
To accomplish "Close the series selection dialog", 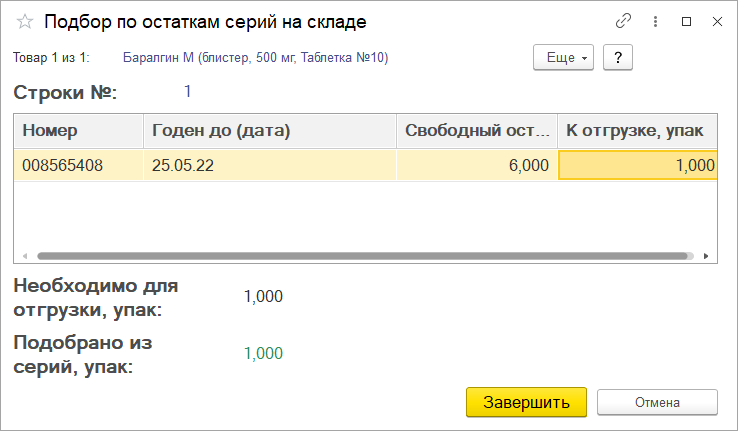I will [x=717, y=21].
